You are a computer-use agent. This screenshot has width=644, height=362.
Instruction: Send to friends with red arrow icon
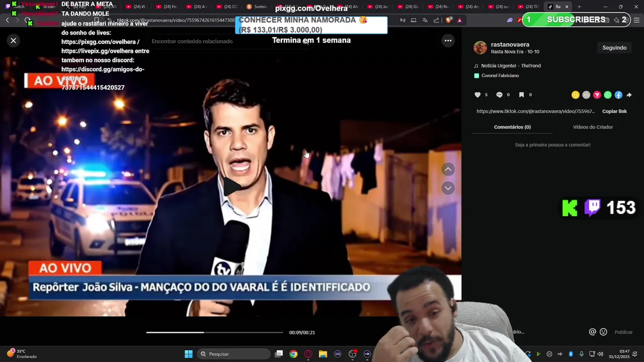(597, 95)
